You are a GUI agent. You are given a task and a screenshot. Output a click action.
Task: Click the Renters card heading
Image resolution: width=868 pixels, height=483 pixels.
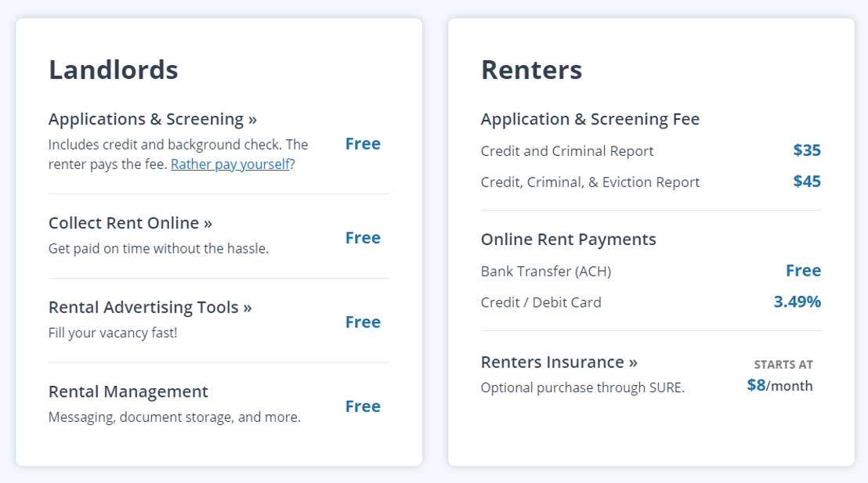coord(532,70)
